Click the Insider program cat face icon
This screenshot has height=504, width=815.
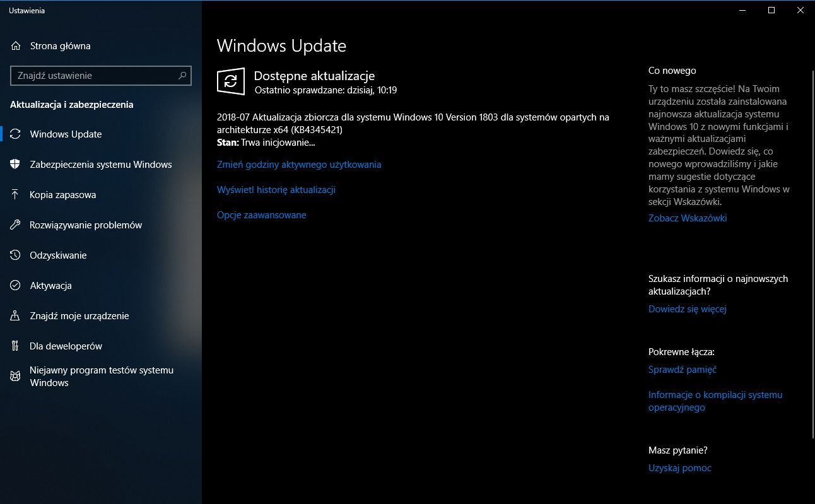click(x=16, y=376)
